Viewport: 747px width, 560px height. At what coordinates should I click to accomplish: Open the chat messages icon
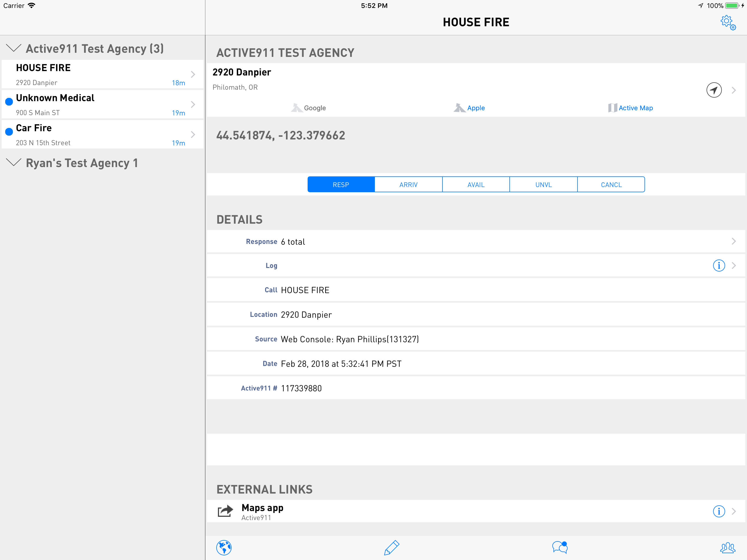coord(560,547)
